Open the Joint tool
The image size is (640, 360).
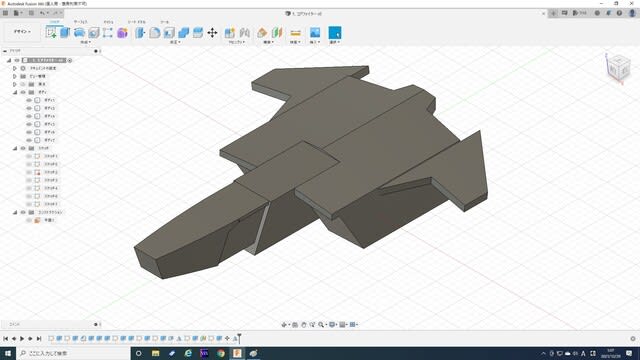244,33
